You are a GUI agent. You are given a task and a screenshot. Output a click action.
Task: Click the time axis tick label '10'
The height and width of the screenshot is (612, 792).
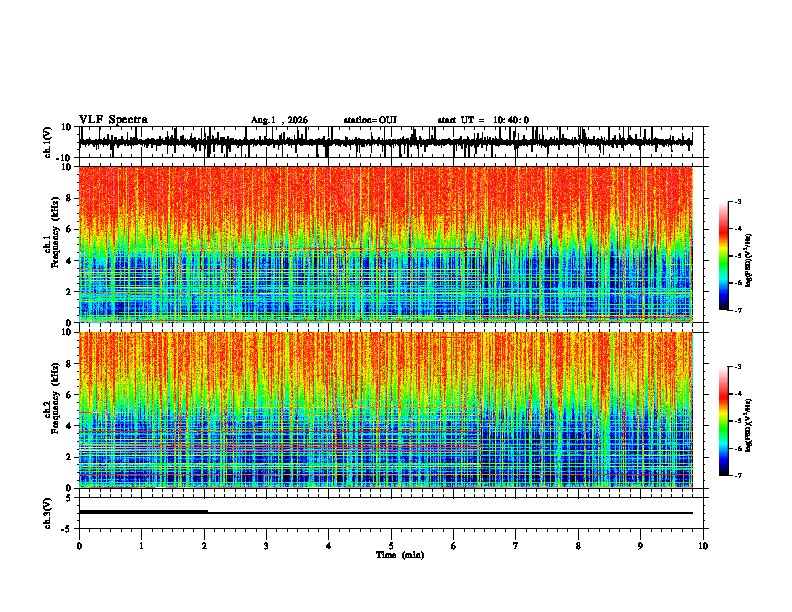coord(703,546)
